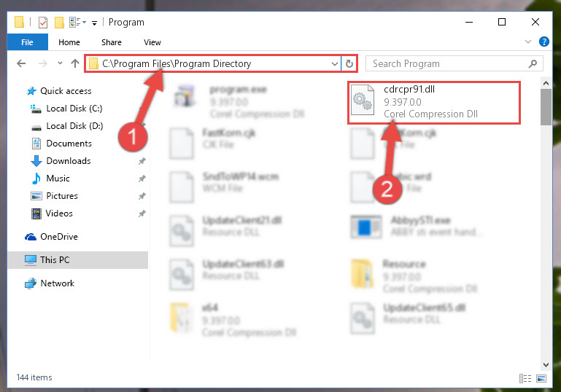Click the Properties icon in quick access toolbar
The image size is (561, 392).
(x=42, y=23)
